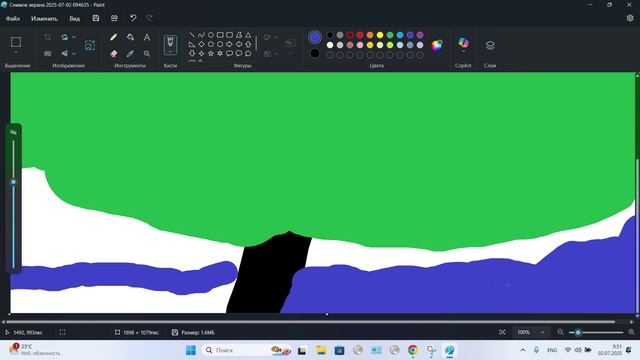
Task: Show hidden tray icons chevron
Action: coord(523,350)
